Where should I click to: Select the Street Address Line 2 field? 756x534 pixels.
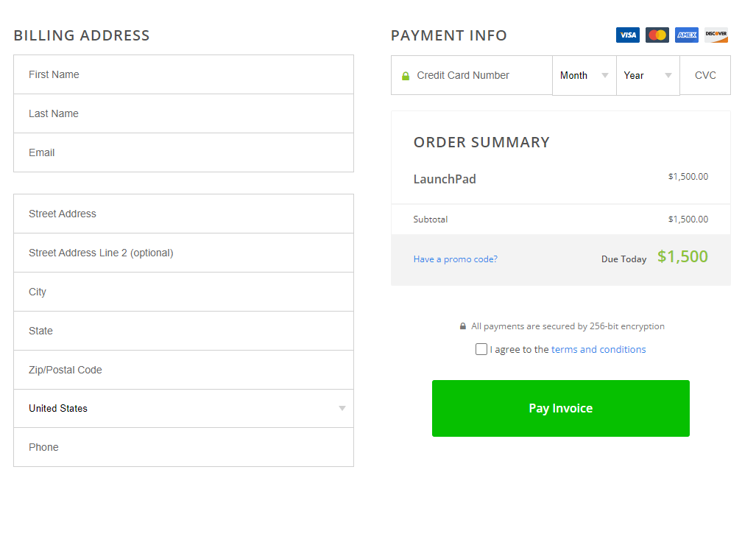click(x=183, y=253)
